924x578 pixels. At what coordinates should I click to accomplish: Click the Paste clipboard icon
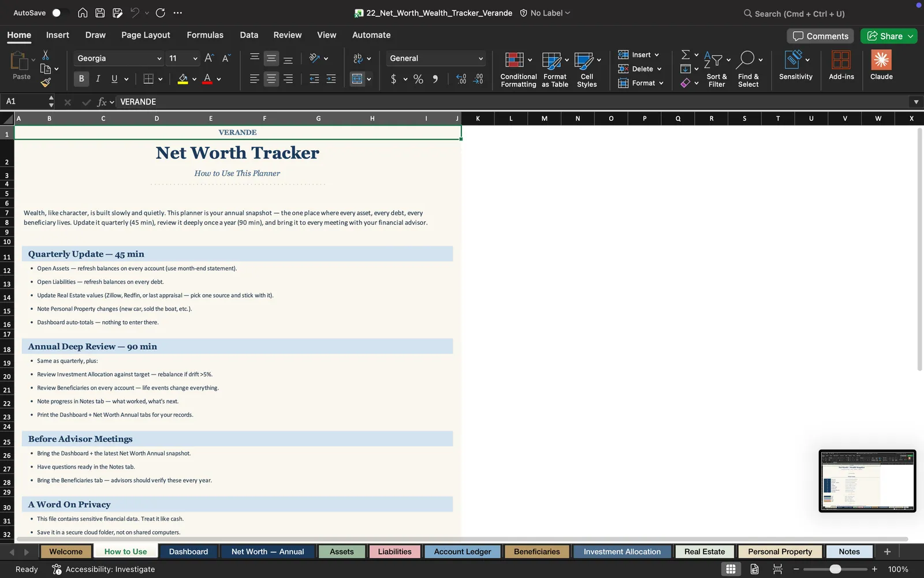click(x=20, y=60)
